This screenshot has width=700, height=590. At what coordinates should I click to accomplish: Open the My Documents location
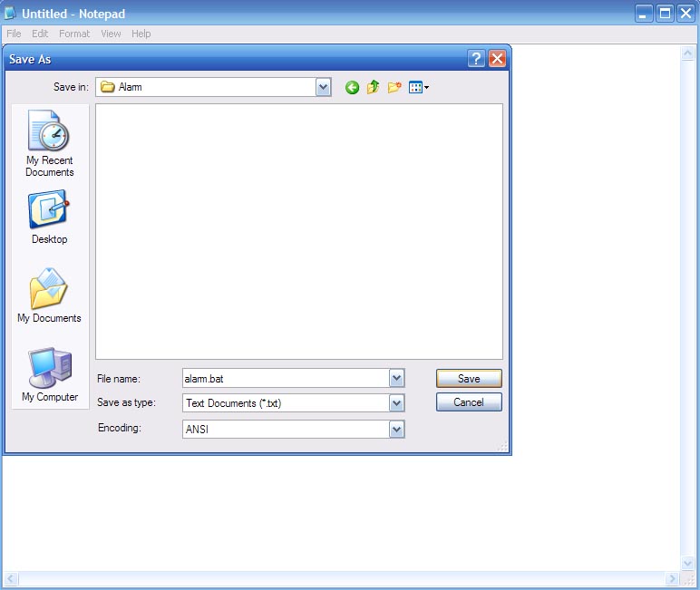(49, 295)
